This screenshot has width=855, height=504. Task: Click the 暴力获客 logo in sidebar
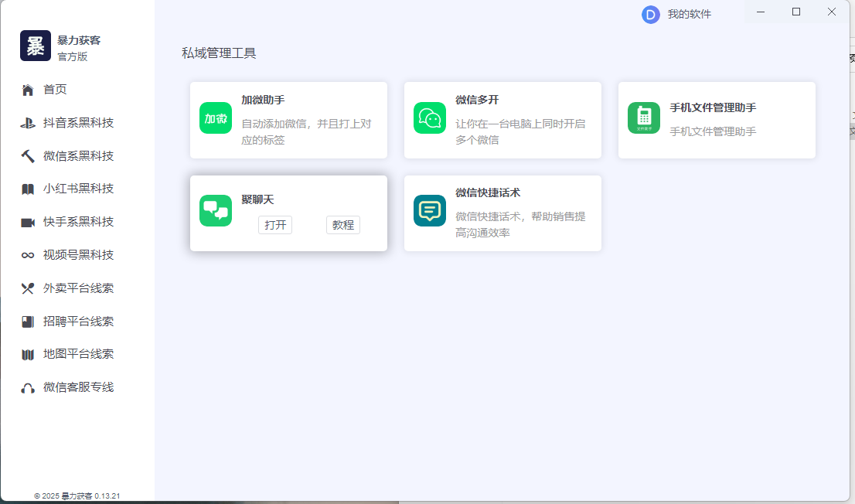[x=36, y=46]
